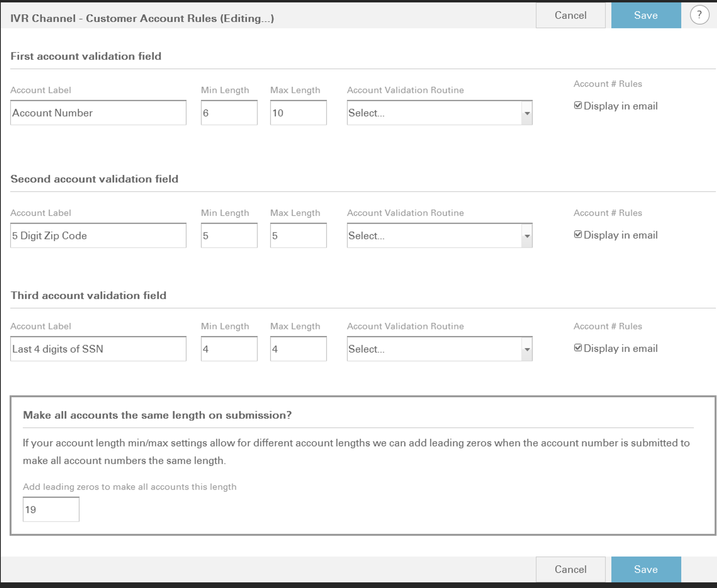Image resolution: width=717 pixels, height=588 pixels.
Task: Click the 5 Digit Zip Code label field
Action: click(x=98, y=236)
